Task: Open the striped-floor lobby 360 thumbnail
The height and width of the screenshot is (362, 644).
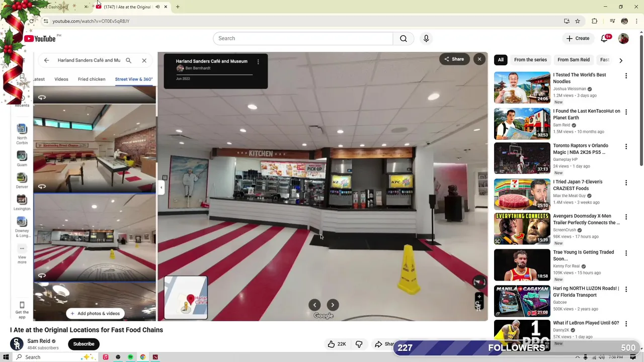Action: pyautogui.click(x=95, y=237)
